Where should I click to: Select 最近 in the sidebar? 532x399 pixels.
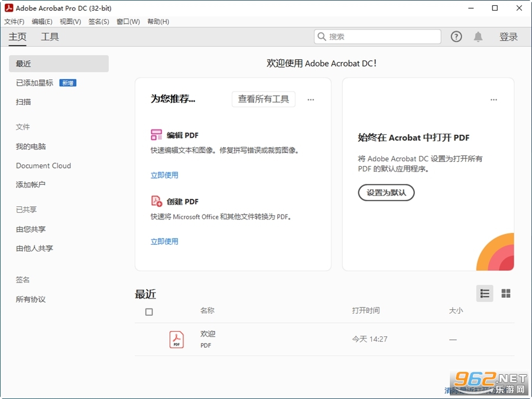tap(59, 63)
